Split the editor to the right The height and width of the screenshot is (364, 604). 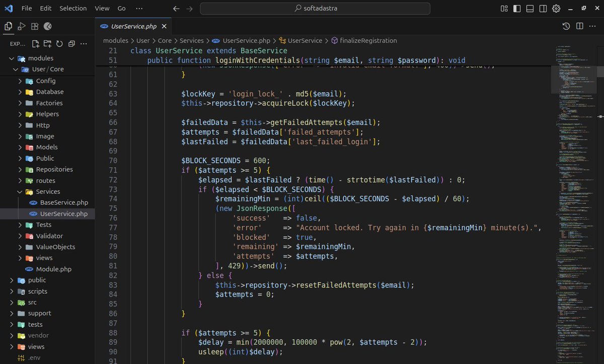579,26
